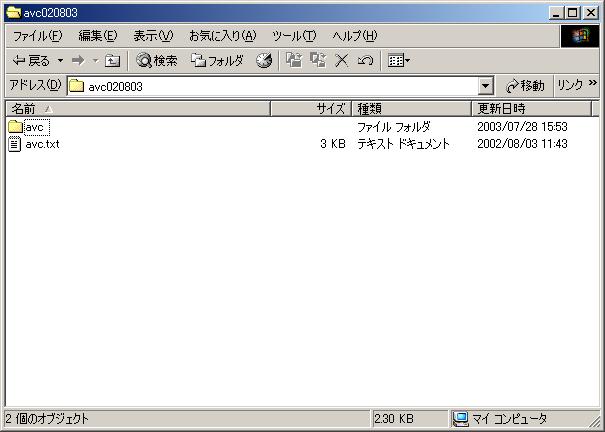The width and height of the screenshot is (605, 432).
Task: Maximize the avc020803 window
Action: coord(573,13)
